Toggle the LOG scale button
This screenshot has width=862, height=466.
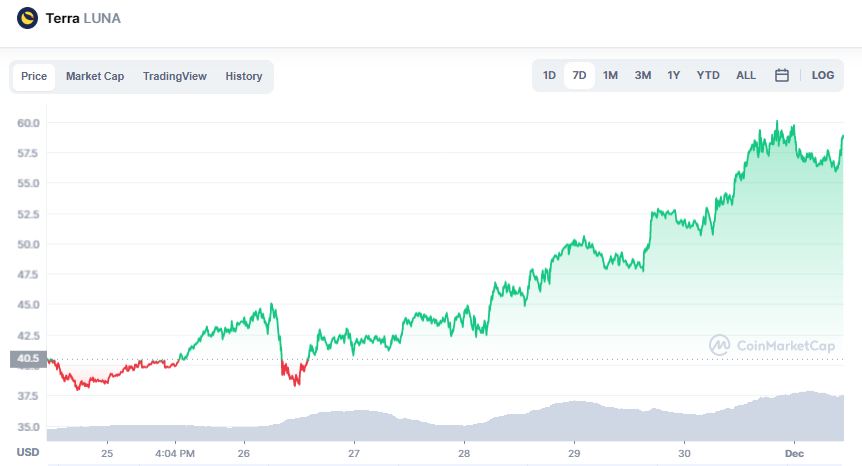pyautogui.click(x=823, y=75)
